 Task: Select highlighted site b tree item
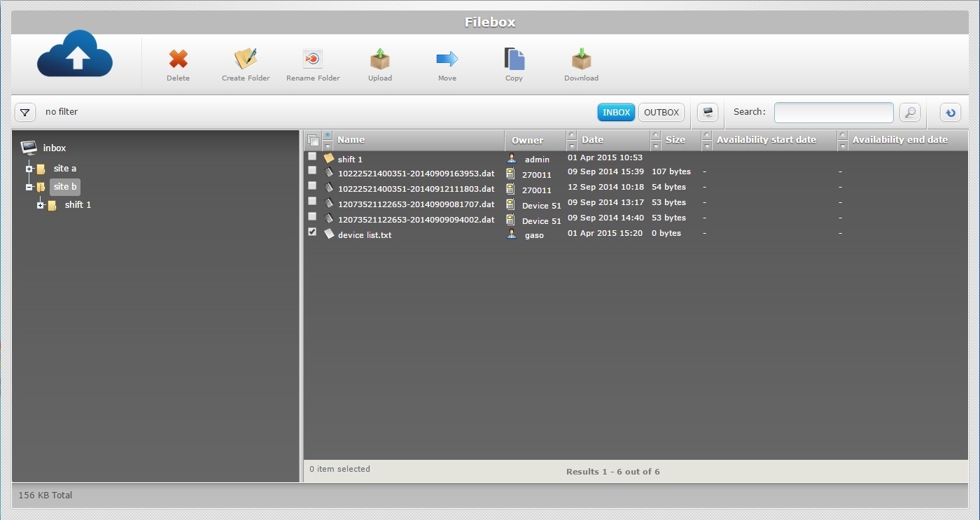[65, 187]
